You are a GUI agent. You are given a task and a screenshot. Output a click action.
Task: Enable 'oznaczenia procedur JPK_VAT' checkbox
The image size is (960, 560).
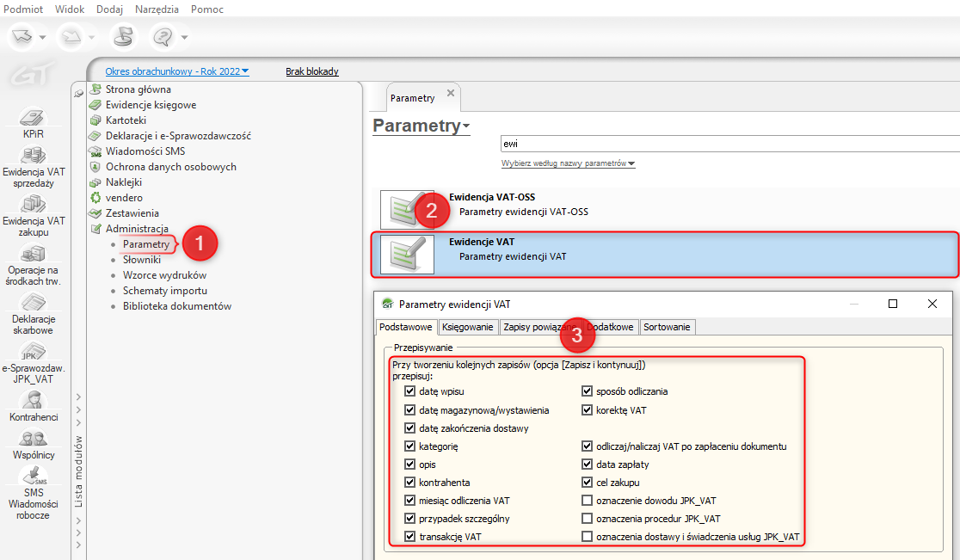[x=588, y=519]
